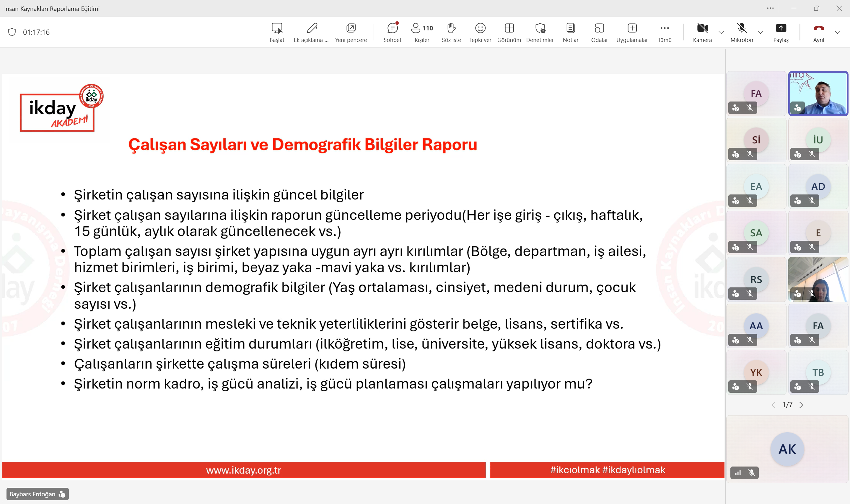Open the Notlar meeting notes
Image resolution: width=850 pixels, height=504 pixels.
[x=570, y=32]
